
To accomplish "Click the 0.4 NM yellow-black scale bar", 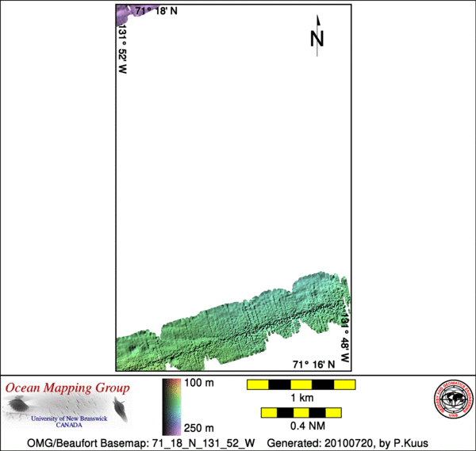I will (301, 413).
